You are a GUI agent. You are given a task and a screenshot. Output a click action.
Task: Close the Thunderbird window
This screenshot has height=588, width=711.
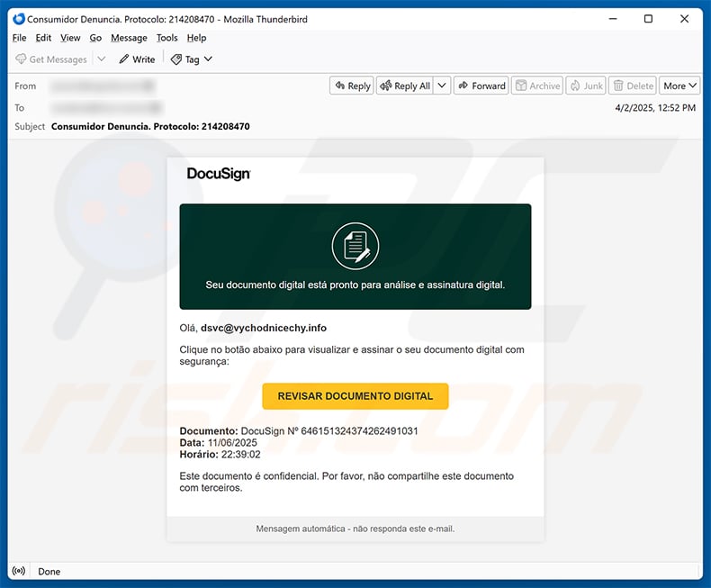684,19
